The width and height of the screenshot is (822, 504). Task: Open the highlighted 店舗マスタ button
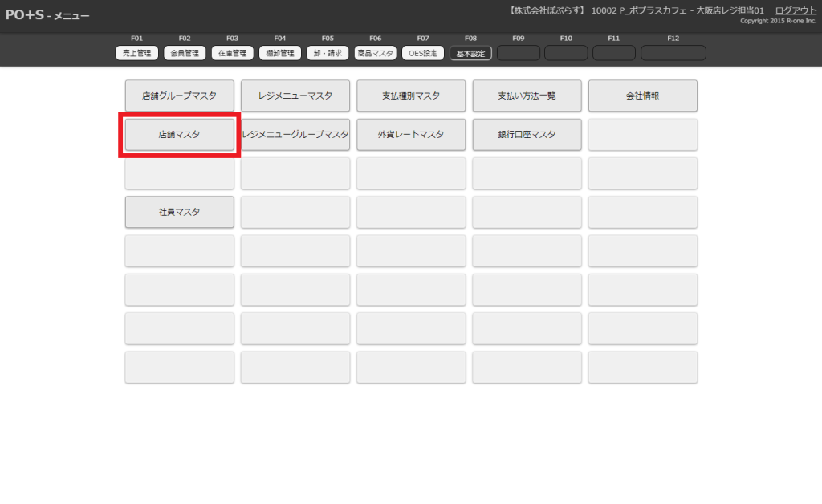(x=180, y=135)
